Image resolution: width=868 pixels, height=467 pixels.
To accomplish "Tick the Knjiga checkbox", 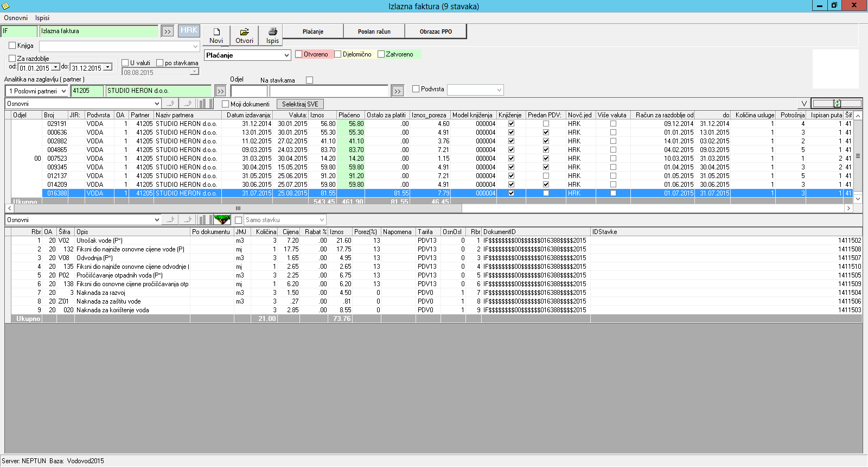I will click(x=12, y=46).
